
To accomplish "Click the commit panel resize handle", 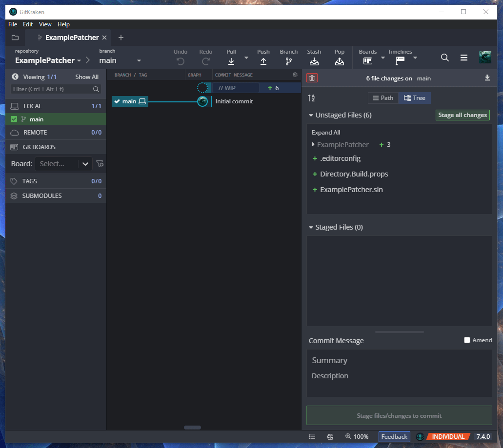I will point(399,332).
